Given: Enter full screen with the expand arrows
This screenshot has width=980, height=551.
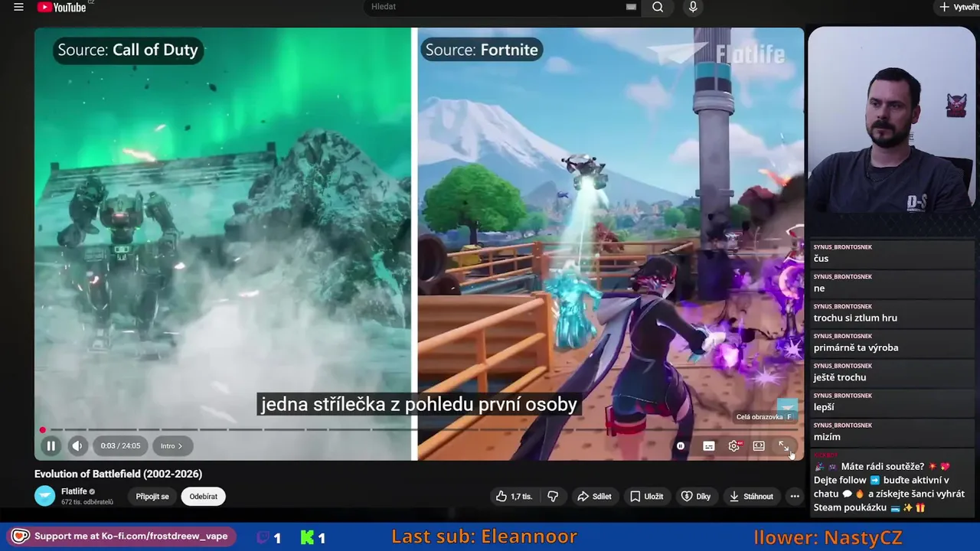Looking at the screenshot, I should [x=784, y=446].
